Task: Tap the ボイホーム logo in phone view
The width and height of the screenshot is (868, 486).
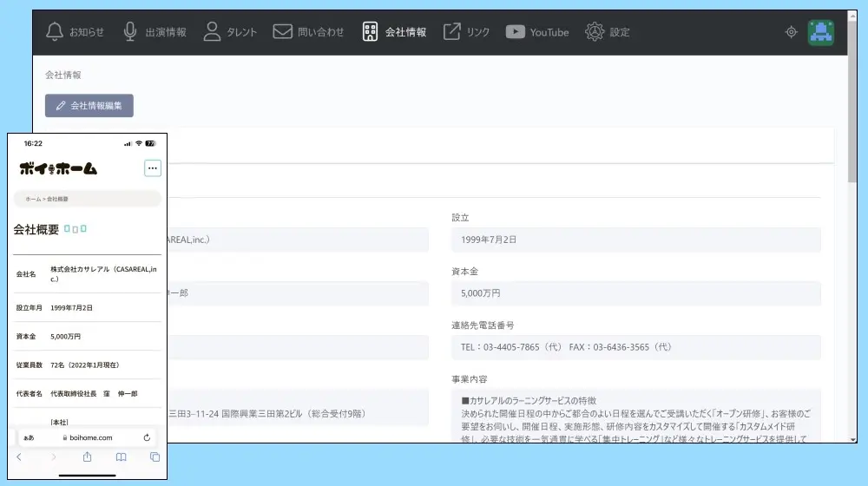Action: click(x=58, y=168)
